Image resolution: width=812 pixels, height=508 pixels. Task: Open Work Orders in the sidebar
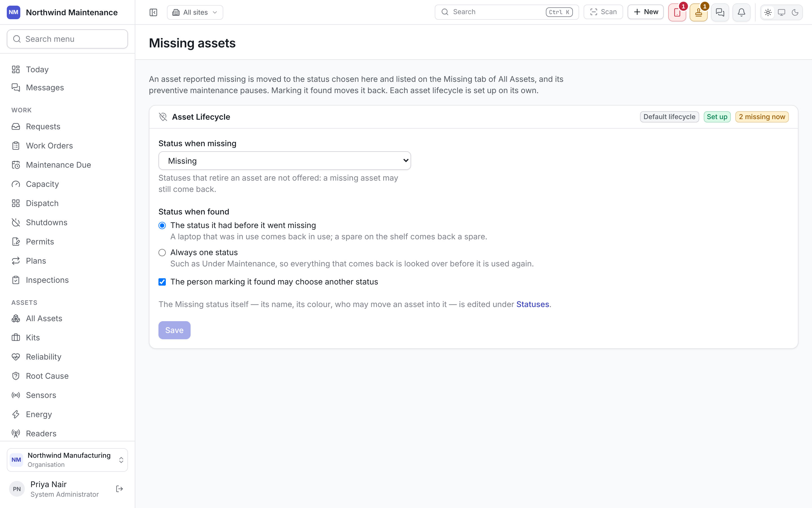tap(67, 145)
